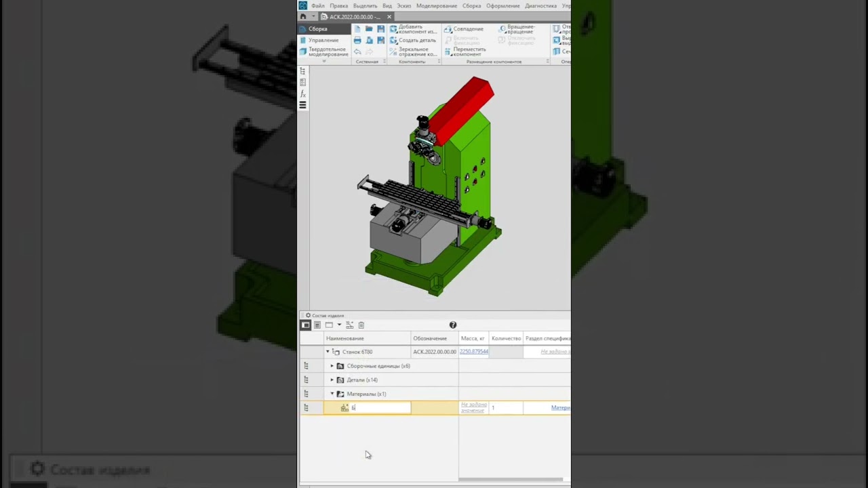Switch to the АСК.2022.00.00.00 document tab
The height and width of the screenshot is (488, 868).
pyautogui.click(x=355, y=17)
